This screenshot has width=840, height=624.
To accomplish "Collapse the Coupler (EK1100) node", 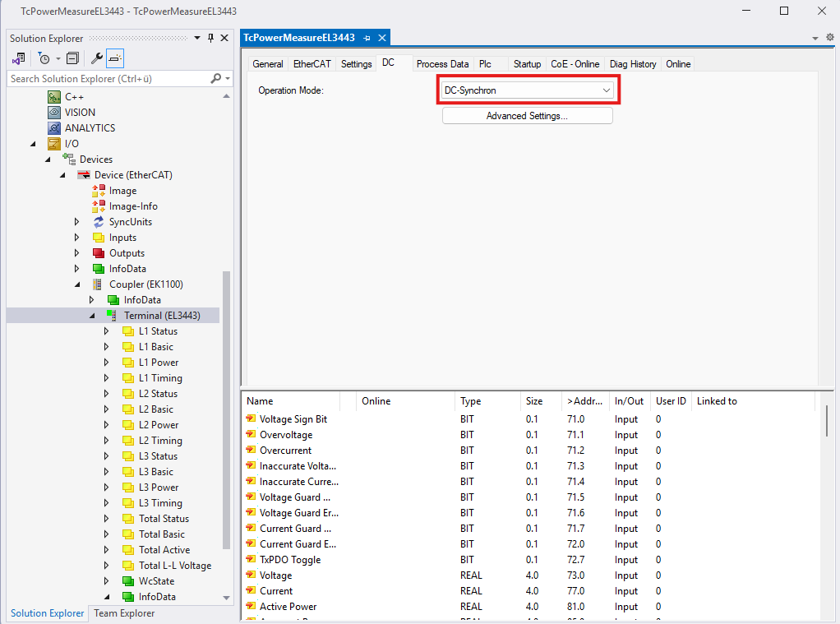I will click(76, 284).
